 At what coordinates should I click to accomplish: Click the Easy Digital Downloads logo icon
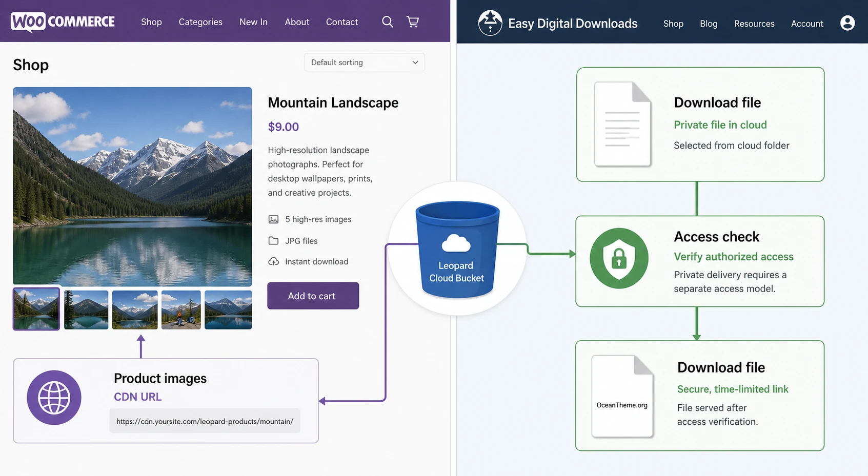tap(490, 23)
